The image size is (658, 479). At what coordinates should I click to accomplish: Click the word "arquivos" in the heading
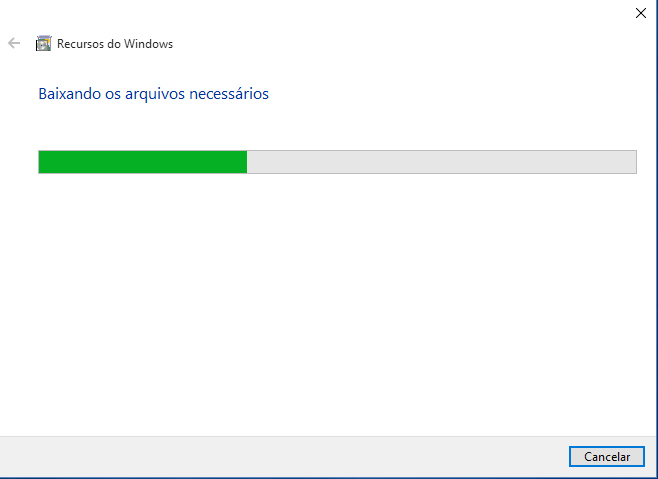coord(155,94)
